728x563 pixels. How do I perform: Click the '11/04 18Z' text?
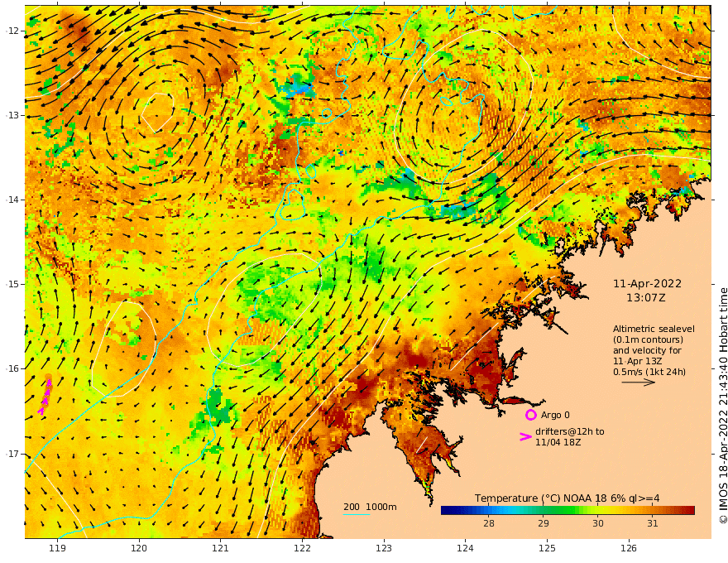pyautogui.click(x=558, y=442)
